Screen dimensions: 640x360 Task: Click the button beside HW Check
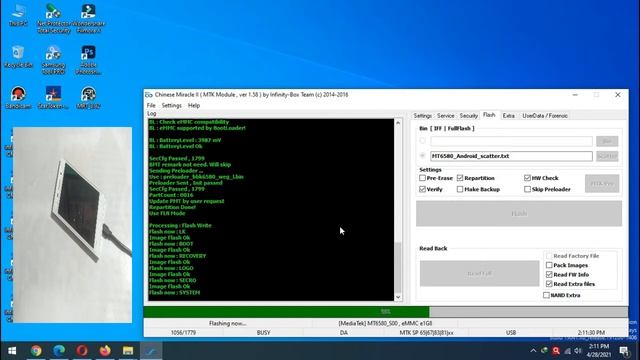coord(602,184)
